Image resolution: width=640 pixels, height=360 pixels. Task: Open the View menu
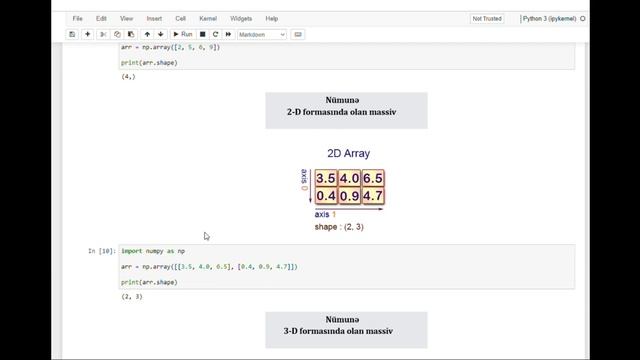click(127, 19)
